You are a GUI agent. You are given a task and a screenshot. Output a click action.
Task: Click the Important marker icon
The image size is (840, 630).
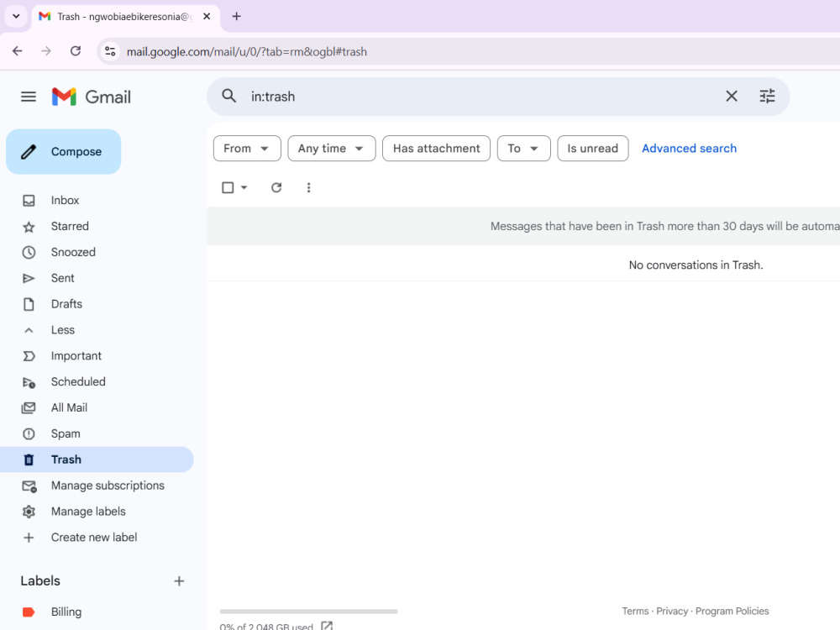tap(29, 356)
